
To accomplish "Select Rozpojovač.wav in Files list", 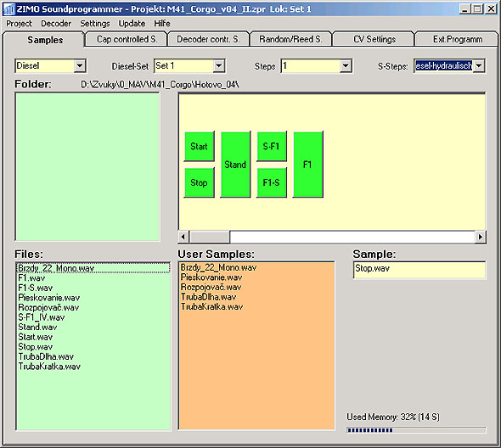I will (93, 307).
